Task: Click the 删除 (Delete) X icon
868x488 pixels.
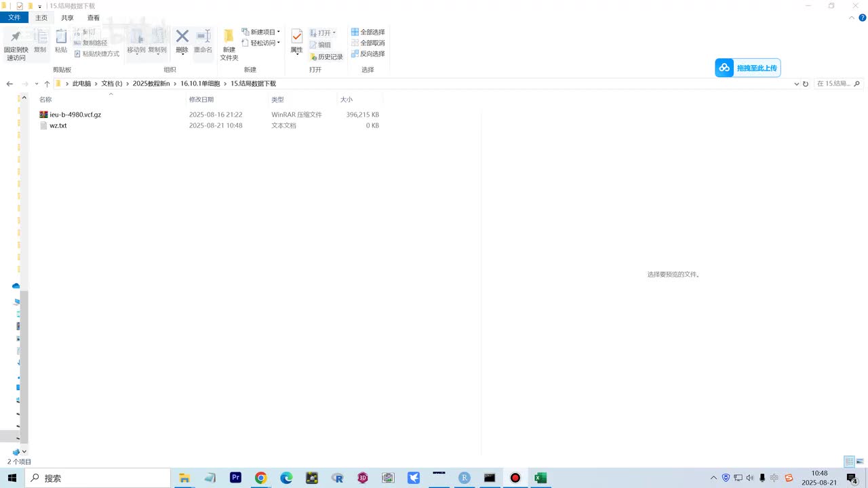Action: (182, 41)
